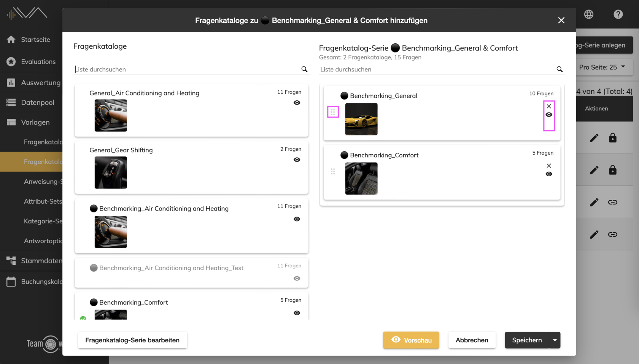Click the app logo in top left
The width and height of the screenshot is (639, 364).
point(27,14)
